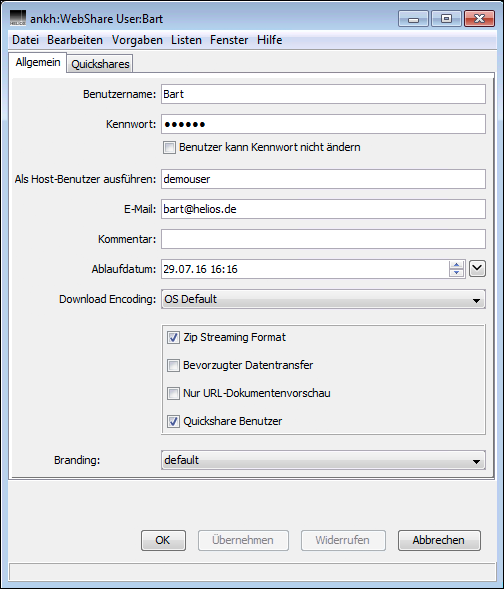Click the 'Download Encoding:' label text
Viewport: 504px width, 589px height.
[107, 299]
